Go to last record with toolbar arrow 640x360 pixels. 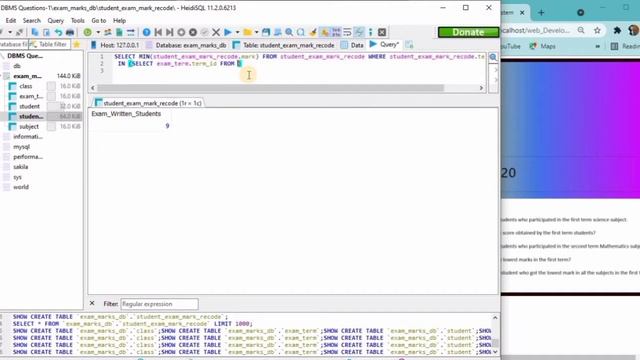coord(169,32)
